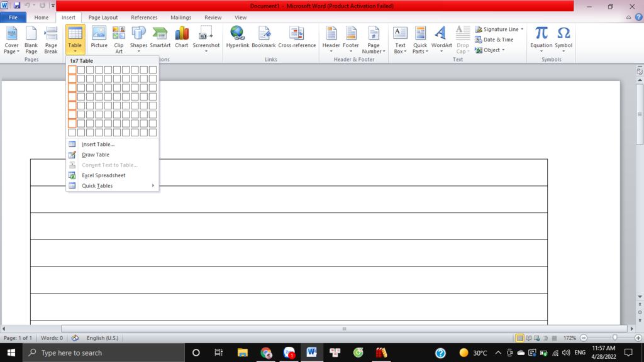This screenshot has width=644, height=362.
Task: Open Chrome from the taskbar
Action: pyautogui.click(x=266, y=353)
